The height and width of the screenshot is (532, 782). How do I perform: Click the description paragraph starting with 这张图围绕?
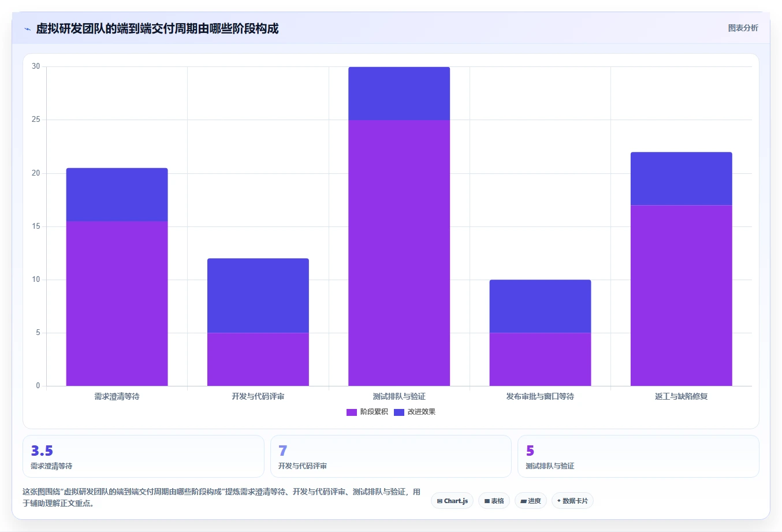222,497
